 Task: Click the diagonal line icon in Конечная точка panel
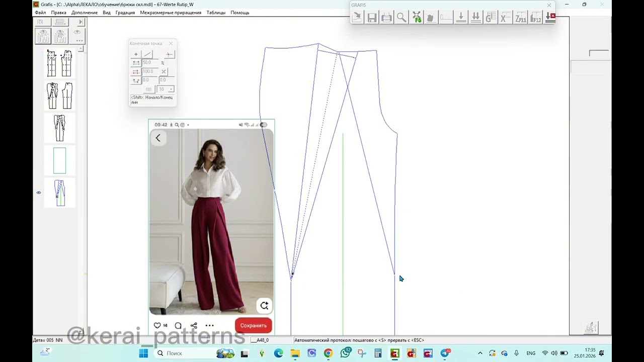(x=148, y=54)
